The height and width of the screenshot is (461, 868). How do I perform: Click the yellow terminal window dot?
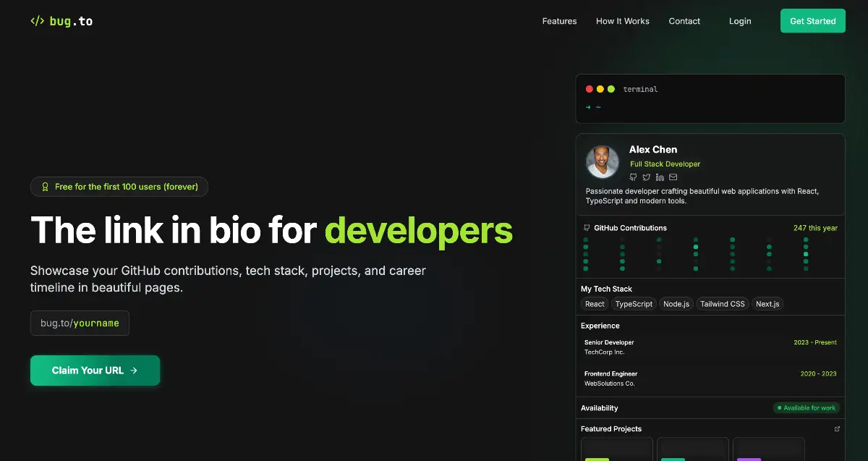[600, 89]
